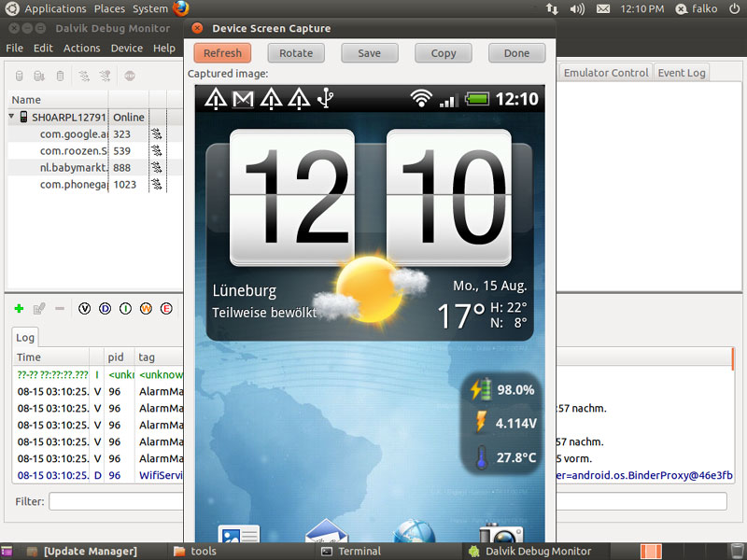This screenshot has width=747, height=560.
Task: Click the volume icon in system tray
Action: (577, 8)
